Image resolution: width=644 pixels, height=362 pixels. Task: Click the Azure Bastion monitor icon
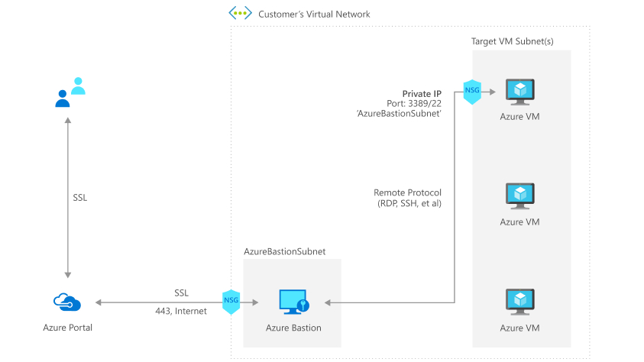(x=293, y=302)
